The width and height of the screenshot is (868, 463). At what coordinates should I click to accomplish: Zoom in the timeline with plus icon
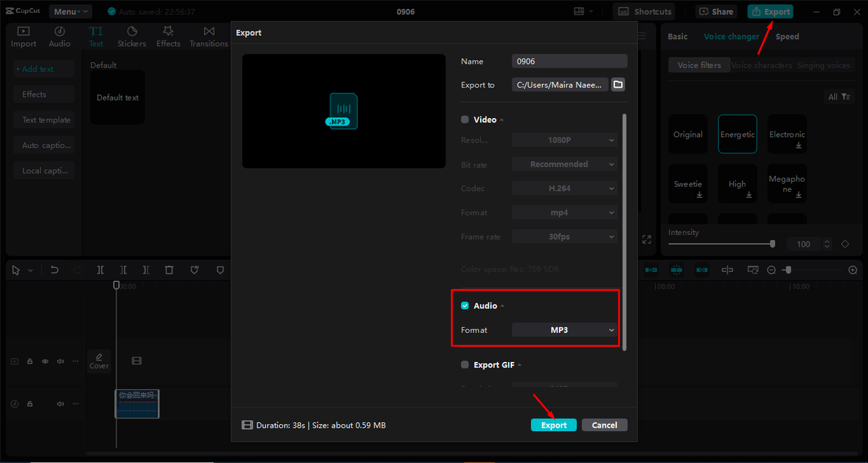click(x=853, y=270)
